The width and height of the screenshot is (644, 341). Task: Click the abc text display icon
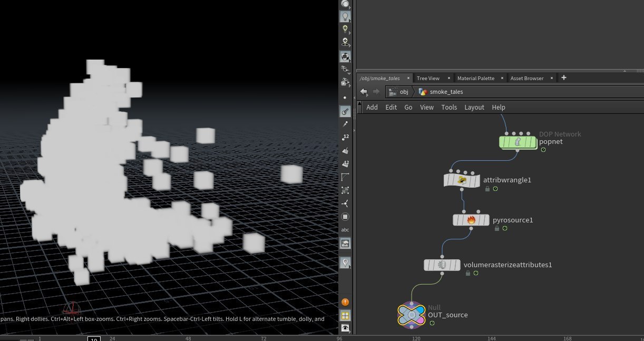(x=345, y=230)
